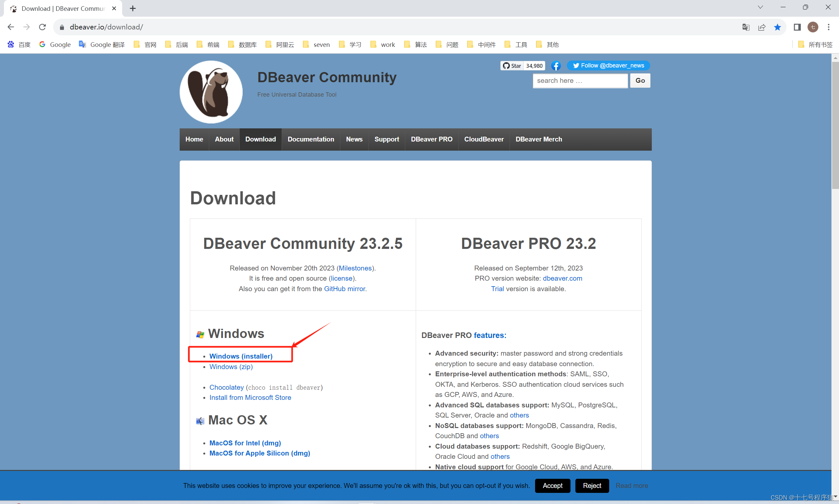The image size is (839, 504).
Task: Open the 数据库 bookmarks folder
Action: (x=242, y=45)
